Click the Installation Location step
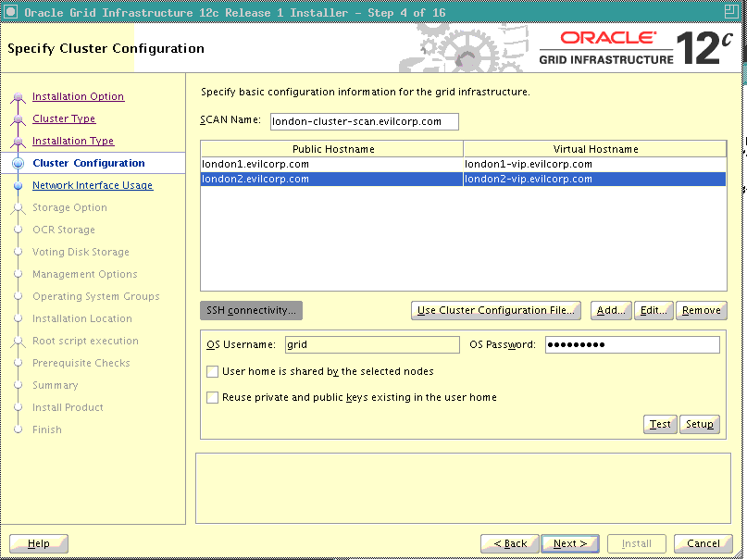This screenshot has height=560, width=747. point(82,318)
